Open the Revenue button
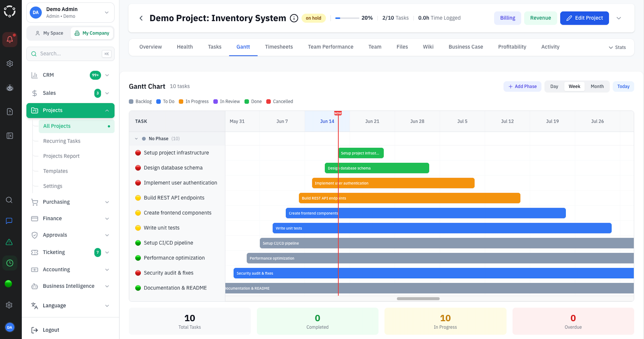 point(540,18)
